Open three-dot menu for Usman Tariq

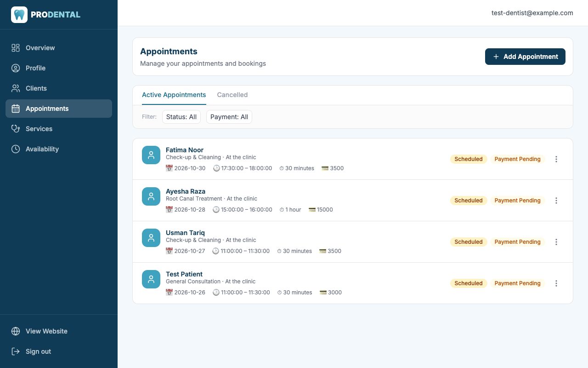click(x=556, y=242)
